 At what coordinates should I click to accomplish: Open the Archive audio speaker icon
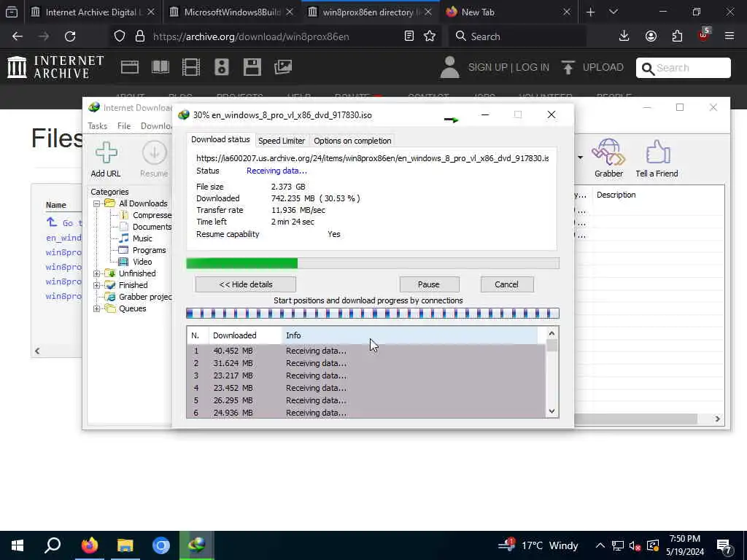click(x=222, y=67)
